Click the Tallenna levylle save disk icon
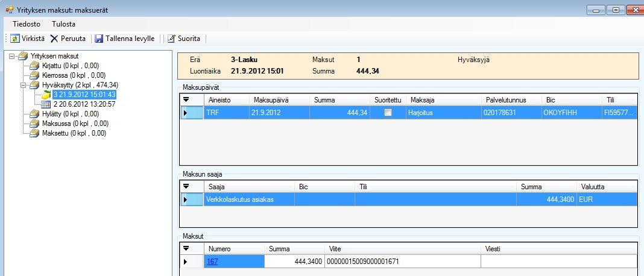644x276 pixels. pos(99,39)
